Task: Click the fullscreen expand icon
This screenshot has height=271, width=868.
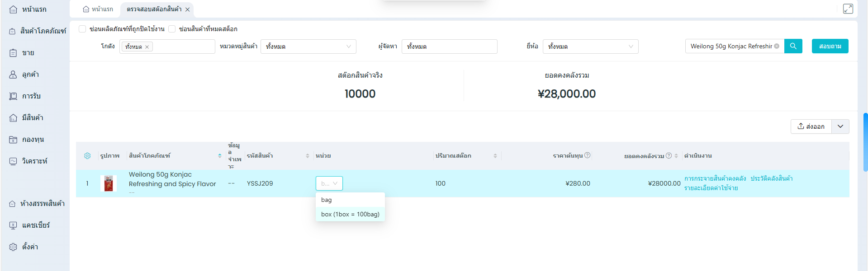Action: pyautogui.click(x=848, y=9)
